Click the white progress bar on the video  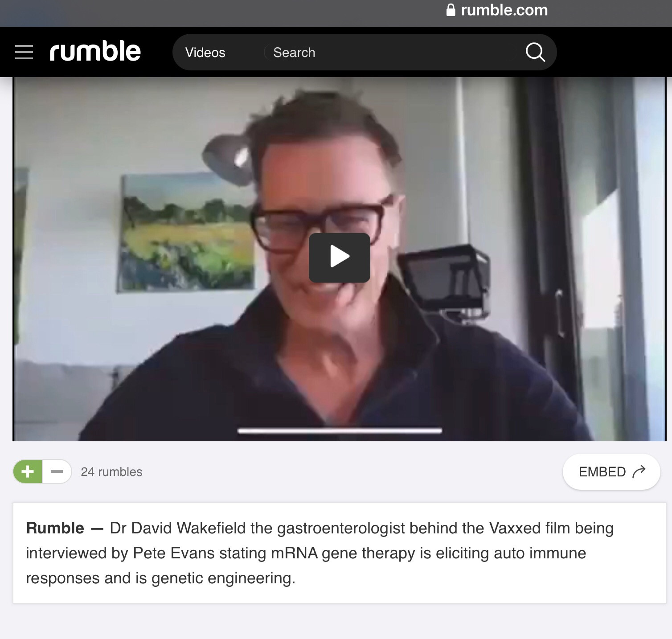coord(340,430)
